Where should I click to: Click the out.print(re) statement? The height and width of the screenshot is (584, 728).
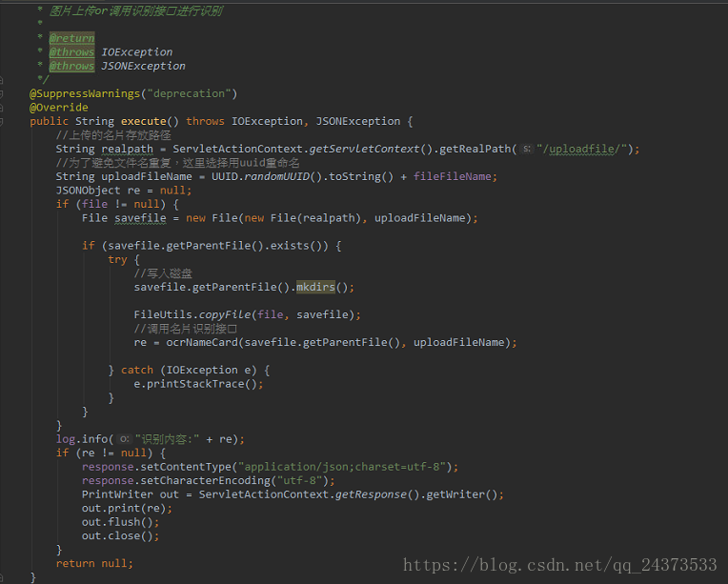coord(128,509)
